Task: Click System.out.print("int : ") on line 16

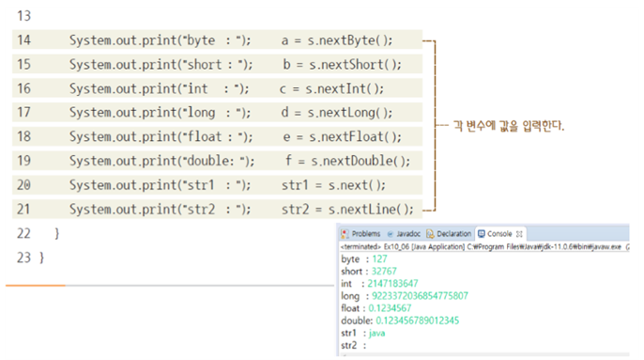Action: coord(159,88)
